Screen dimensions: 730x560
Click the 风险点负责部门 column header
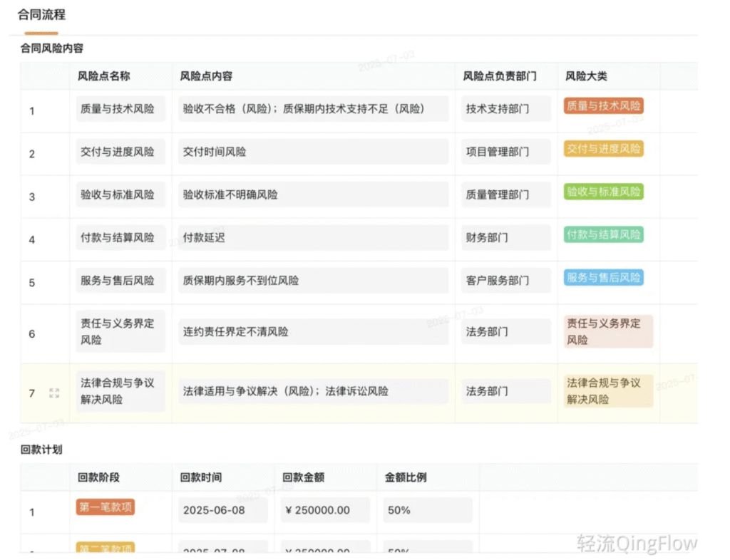point(500,76)
